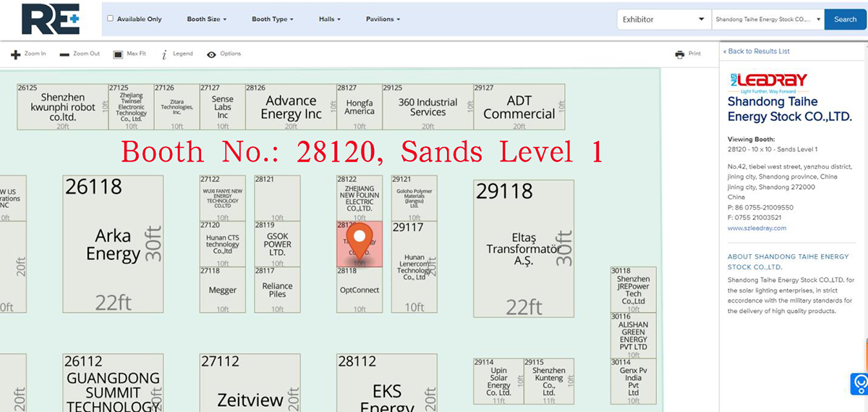Screen dimensions: 868x412
Task: Select Zitara Technologies booth 27126
Action: tap(176, 107)
